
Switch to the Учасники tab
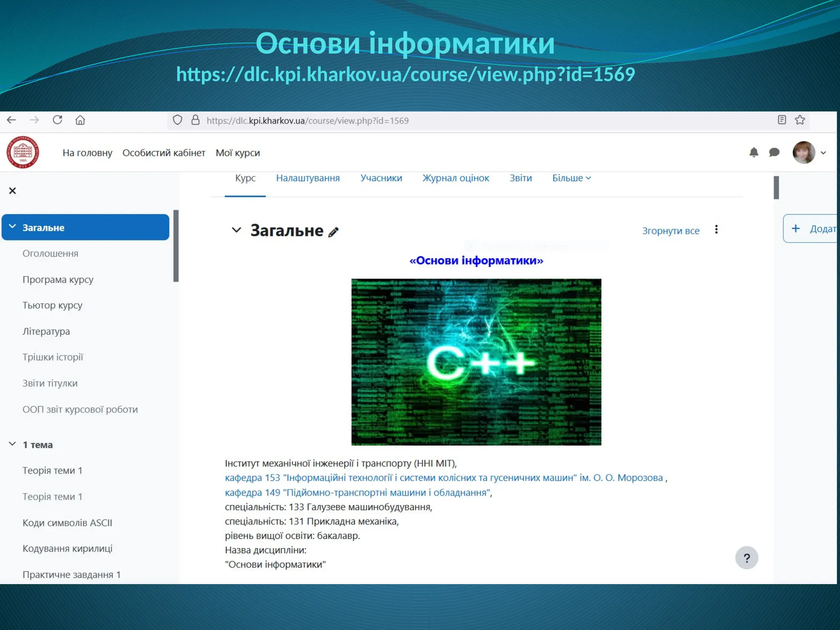[x=381, y=178]
